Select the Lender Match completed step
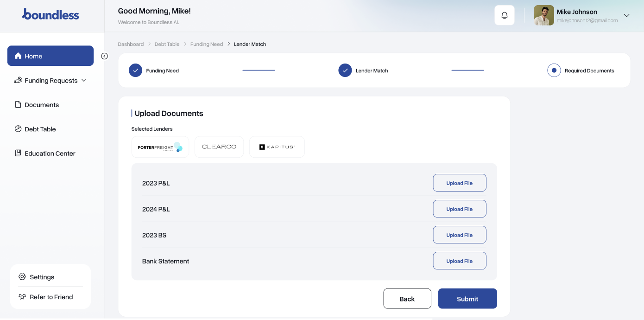 345,70
